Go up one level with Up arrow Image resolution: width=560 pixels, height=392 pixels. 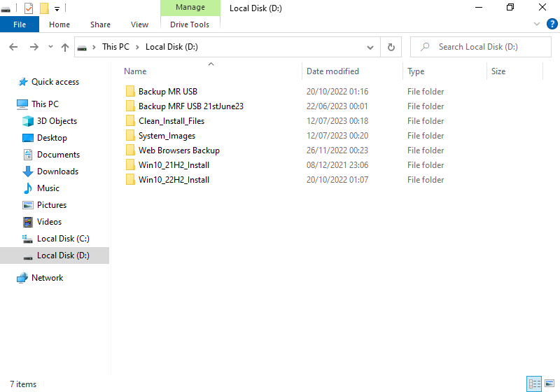pos(64,47)
